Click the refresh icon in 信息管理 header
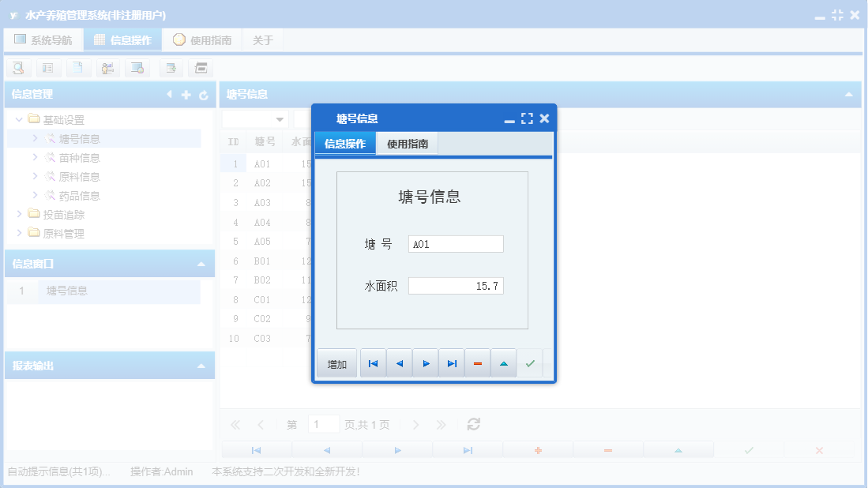The width and height of the screenshot is (868, 488). coord(204,94)
